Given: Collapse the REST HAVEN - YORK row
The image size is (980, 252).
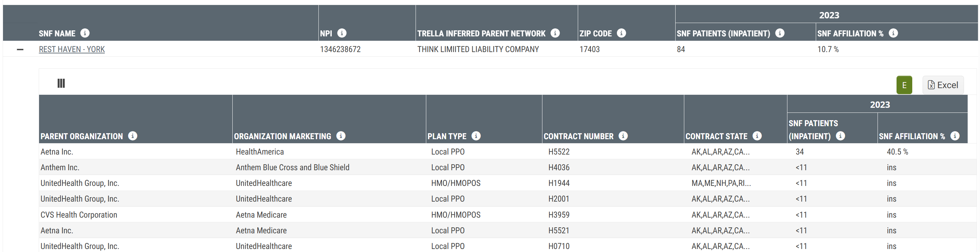Looking at the screenshot, I should 20,49.
